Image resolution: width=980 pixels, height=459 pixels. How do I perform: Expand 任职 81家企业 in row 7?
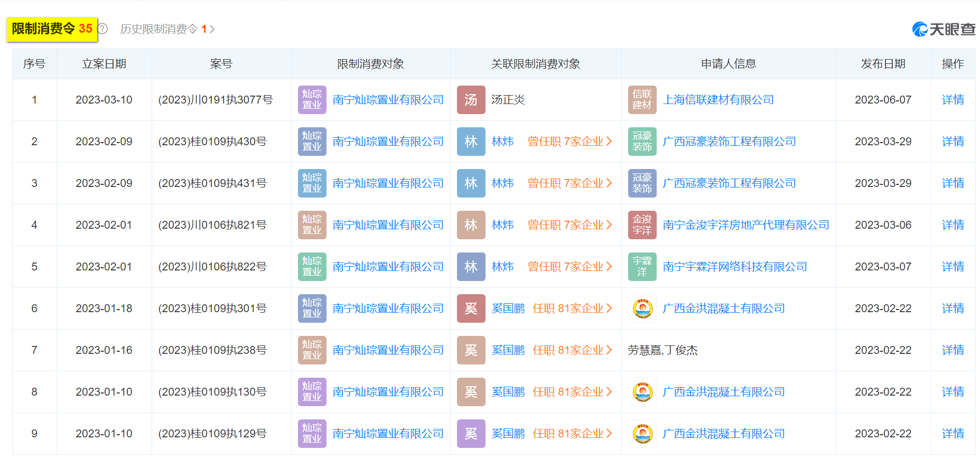(x=572, y=350)
